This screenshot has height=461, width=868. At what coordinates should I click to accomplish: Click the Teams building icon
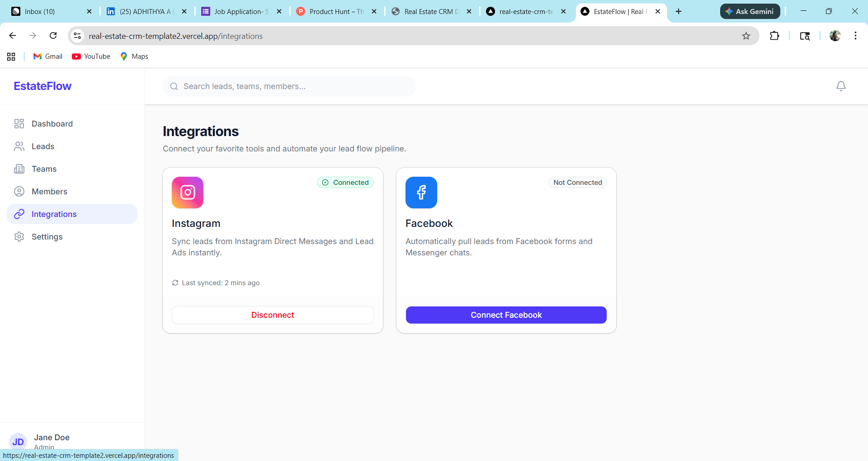19,169
